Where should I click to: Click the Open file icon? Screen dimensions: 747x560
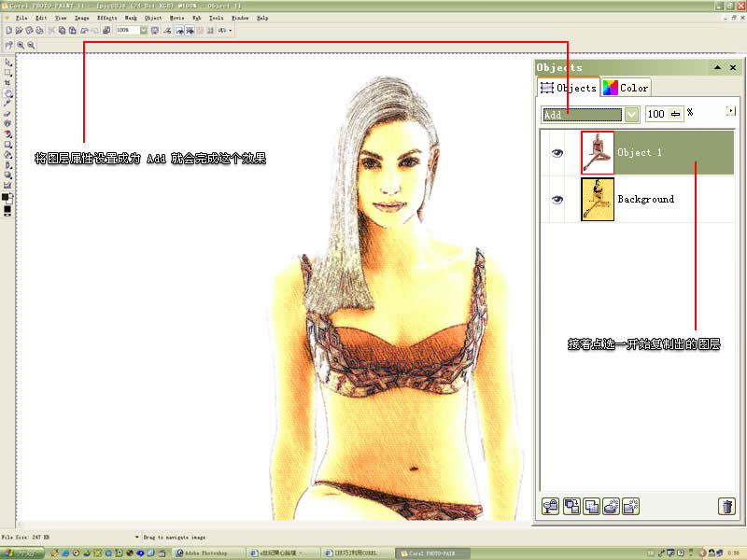point(19,31)
